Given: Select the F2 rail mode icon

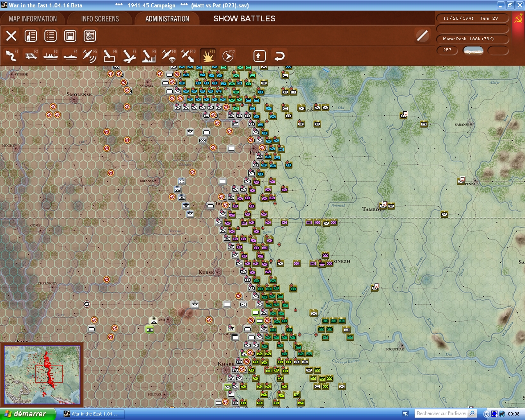Looking at the screenshot, I should 31,56.
